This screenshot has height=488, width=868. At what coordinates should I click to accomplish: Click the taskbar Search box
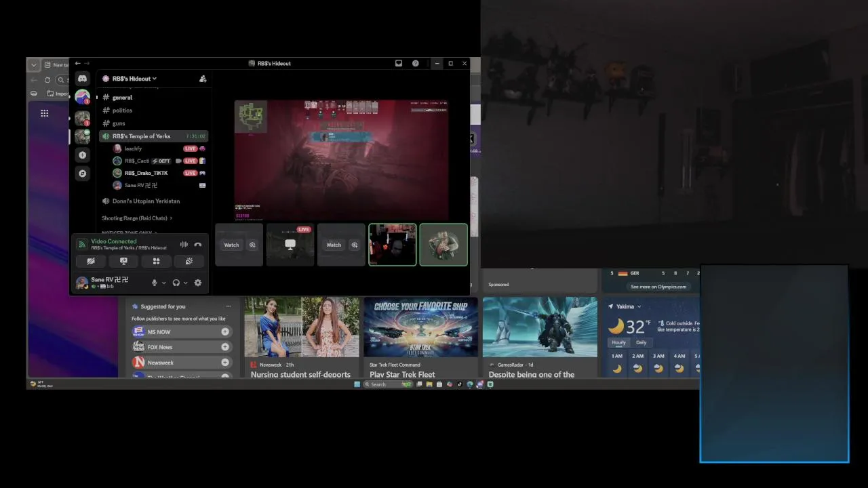click(388, 384)
